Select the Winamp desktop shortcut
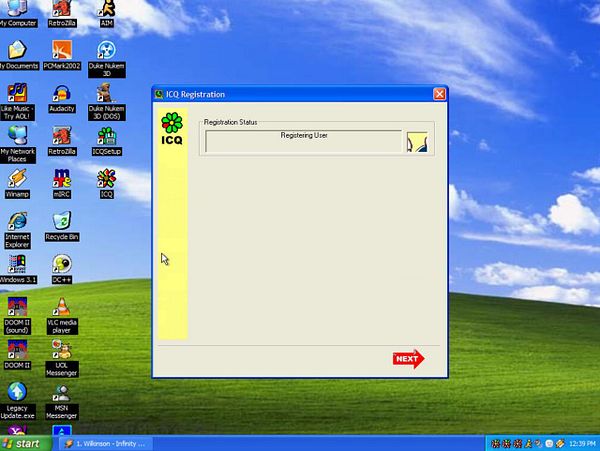The width and height of the screenshot is (600, 451). tap(17, 184)
